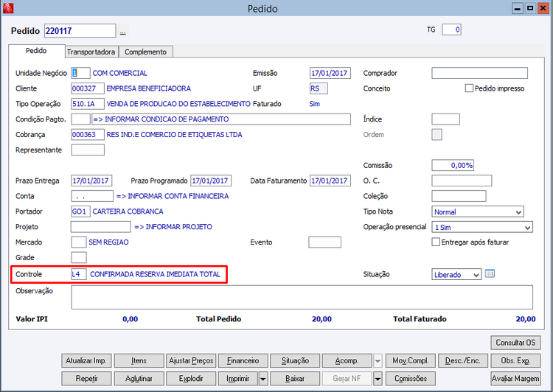Screen dimensions: 553x392
Task: Click the Condição Pagto. code field
Action: (80, 119)
